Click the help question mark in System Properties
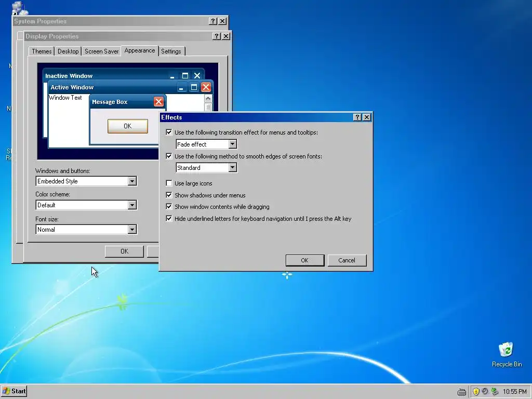Image resolution: width=532 pixels, height=399 pixels. (212, 21)
